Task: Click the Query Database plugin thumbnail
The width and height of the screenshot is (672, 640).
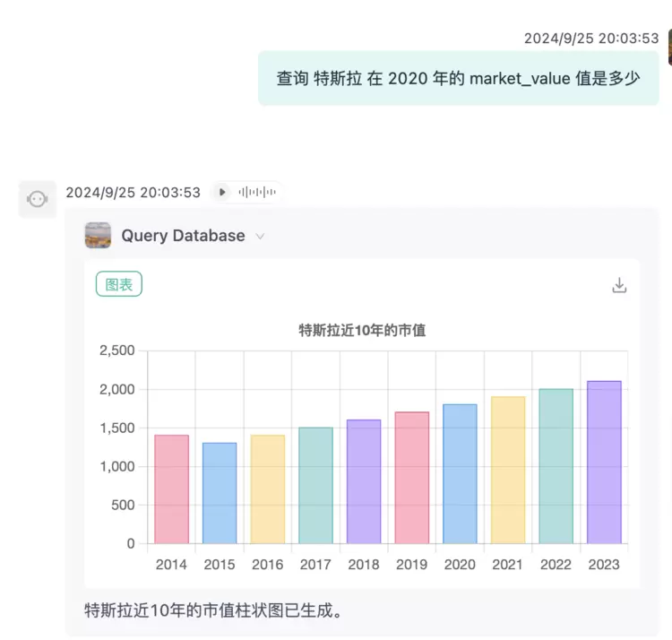Action: (99, 236)
